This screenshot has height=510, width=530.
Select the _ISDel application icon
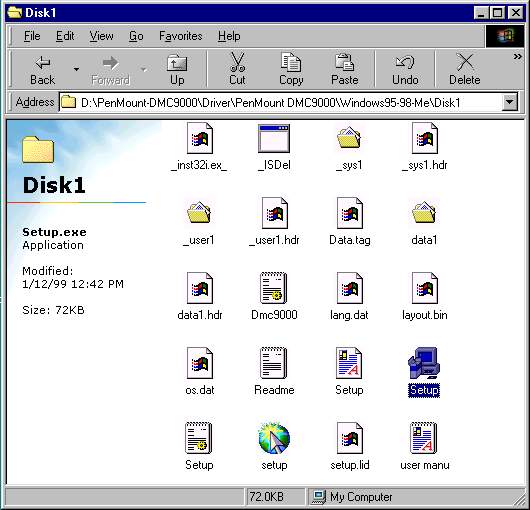[274, 139]
